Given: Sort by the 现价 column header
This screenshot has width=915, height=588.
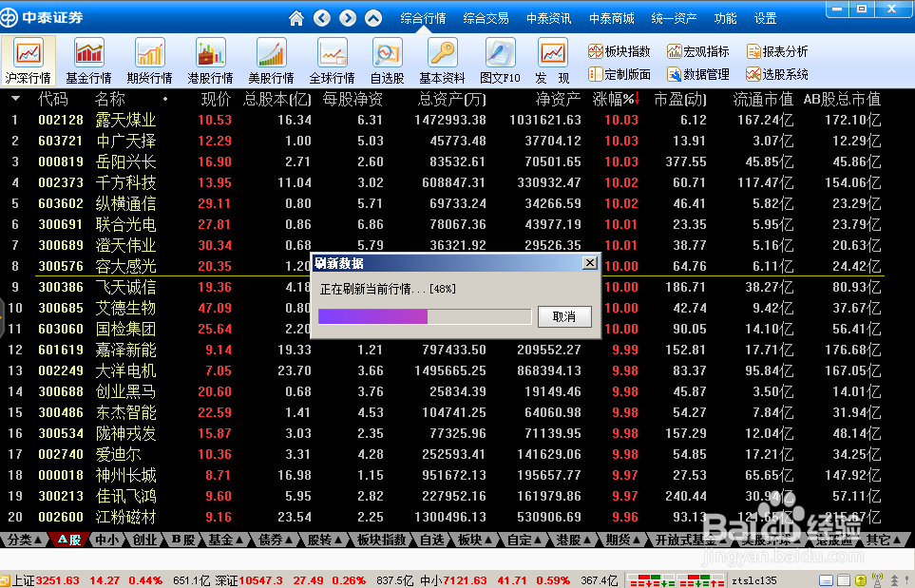Looking at the screenshot, I should click(x=216, y=99).
